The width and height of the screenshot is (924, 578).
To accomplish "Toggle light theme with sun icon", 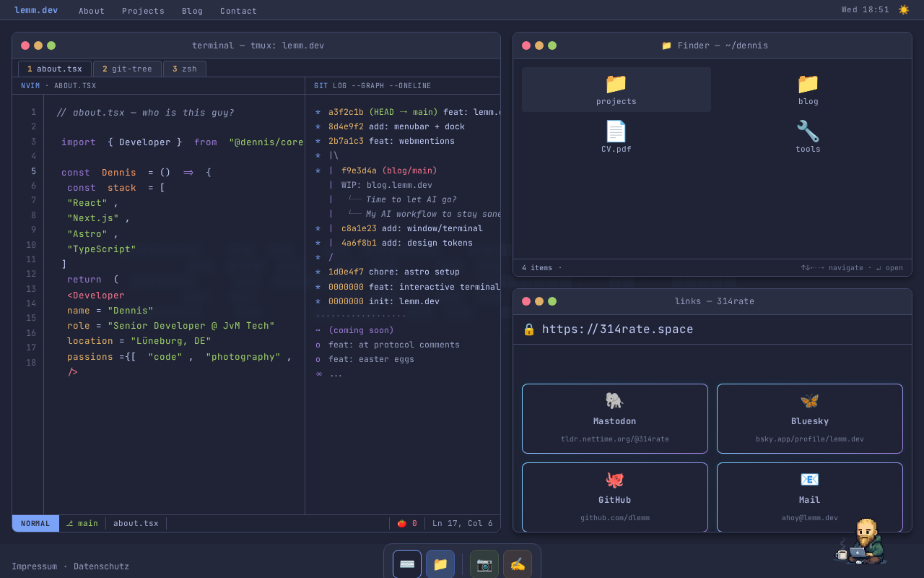I will pos(904,10).
